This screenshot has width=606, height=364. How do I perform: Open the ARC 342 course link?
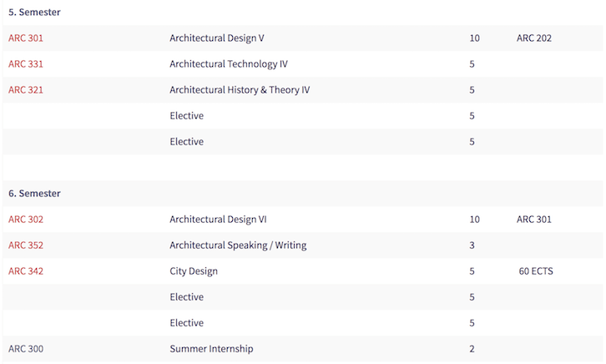point(26,271)
